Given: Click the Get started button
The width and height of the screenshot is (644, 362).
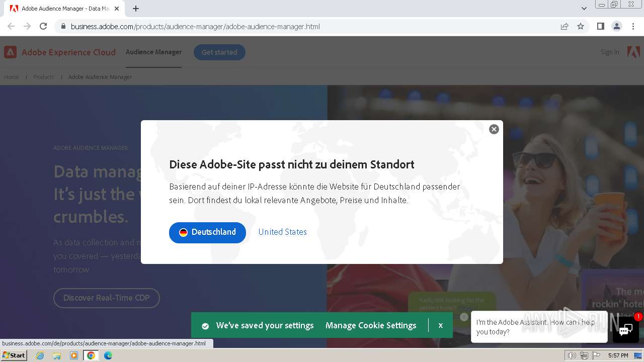Looking at the screenshot, I should [x=219, y=52].
